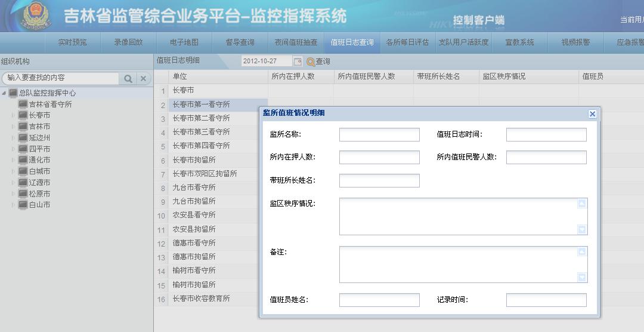This screenshot has height=332, width=644.
Task: Clear the organization search with X icon
Action: (x=143, y=78)
